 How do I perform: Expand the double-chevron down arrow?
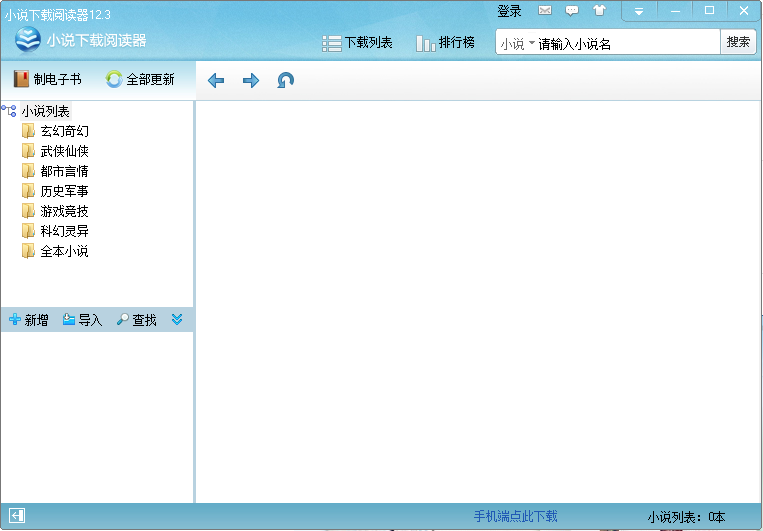coord(177,319)
